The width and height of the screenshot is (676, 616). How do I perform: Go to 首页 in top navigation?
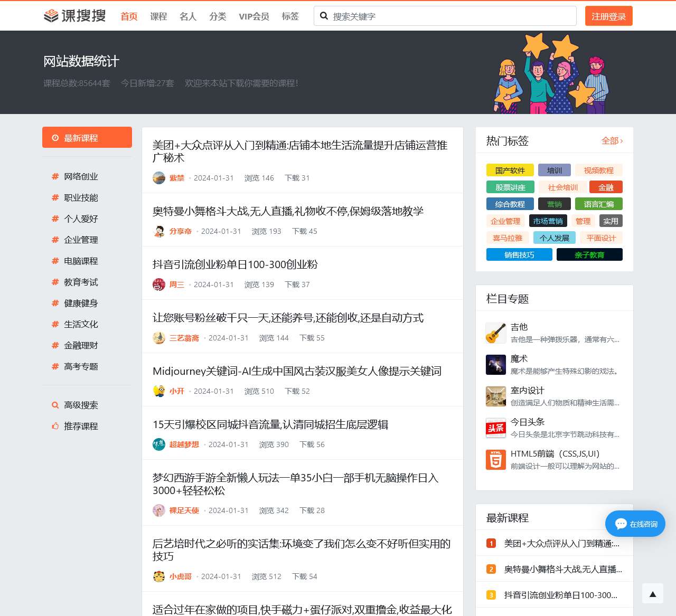click(x=129, y=16)
